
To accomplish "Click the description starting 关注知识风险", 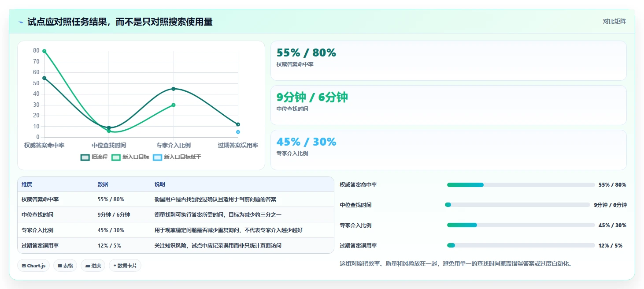I will 218,246.
